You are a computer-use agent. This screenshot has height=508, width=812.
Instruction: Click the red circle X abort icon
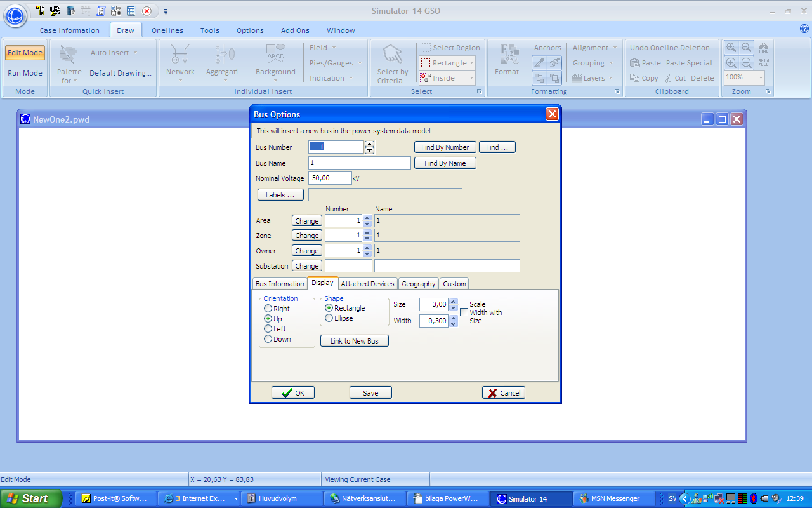click(147, 11)
